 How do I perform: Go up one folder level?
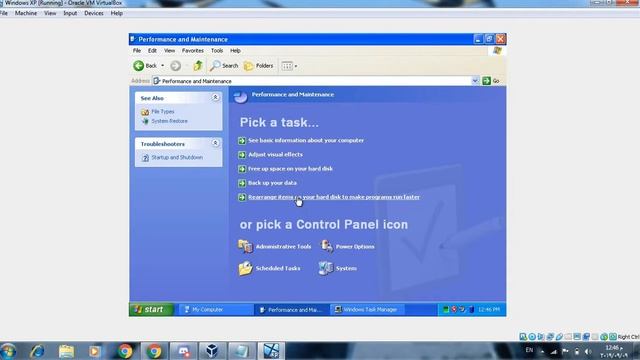tap(198, 65)
